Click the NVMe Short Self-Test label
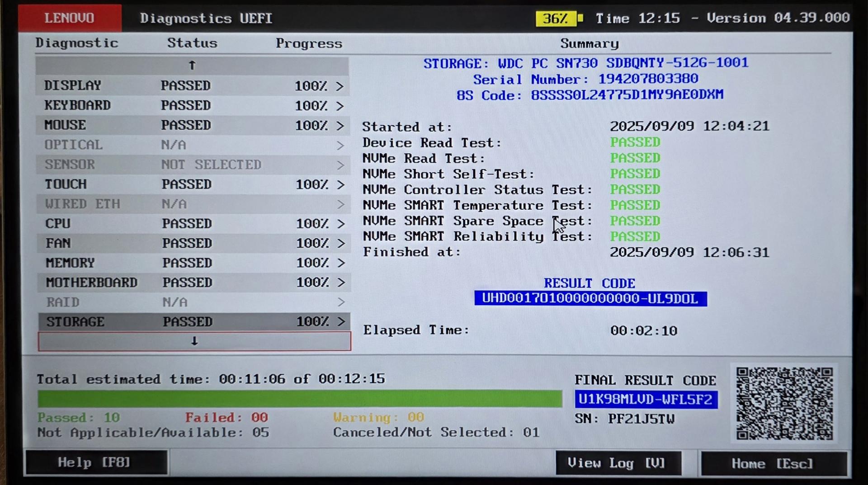The height and width of the screenshot is (485, 868). [448, 174]
